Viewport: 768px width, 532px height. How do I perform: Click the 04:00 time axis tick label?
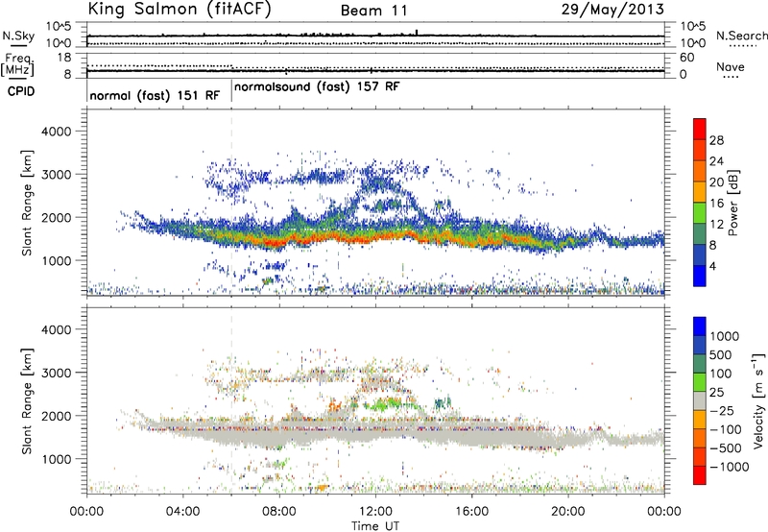pos(182,512)
